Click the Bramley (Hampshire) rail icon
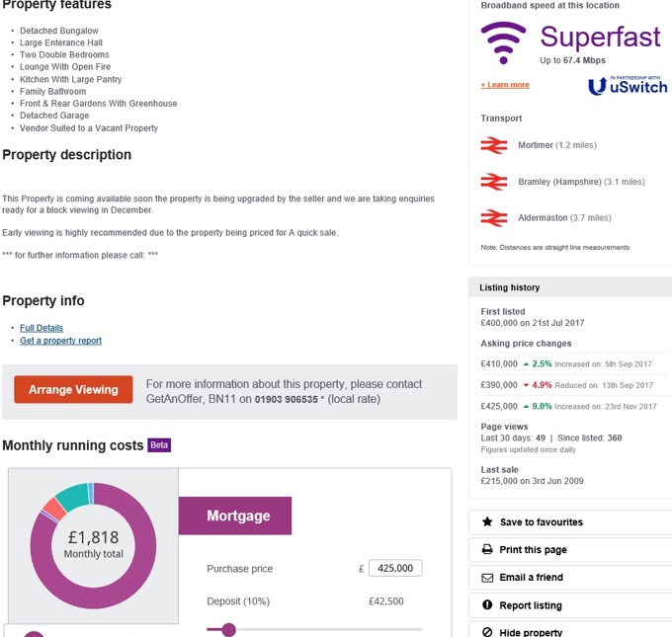 point(493,182)
